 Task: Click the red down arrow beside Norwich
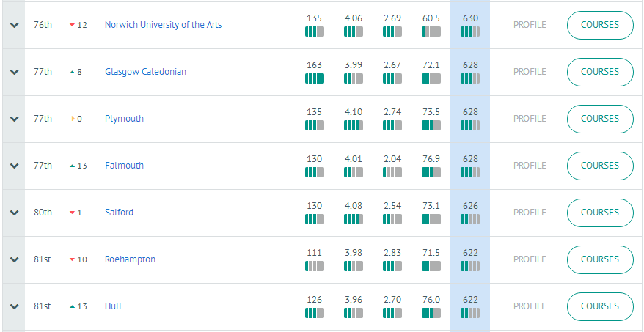(72, 25)
